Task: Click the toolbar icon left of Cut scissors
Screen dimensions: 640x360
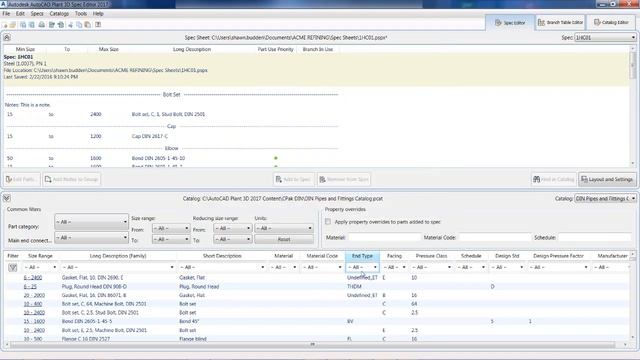Action: click(x=61, y=25)
